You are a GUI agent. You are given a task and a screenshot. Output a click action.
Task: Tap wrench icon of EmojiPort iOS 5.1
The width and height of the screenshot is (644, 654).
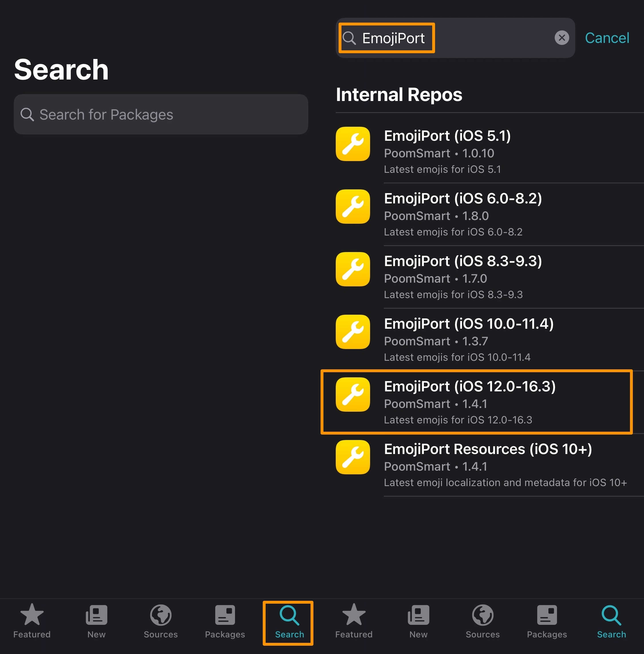point(353,144)
